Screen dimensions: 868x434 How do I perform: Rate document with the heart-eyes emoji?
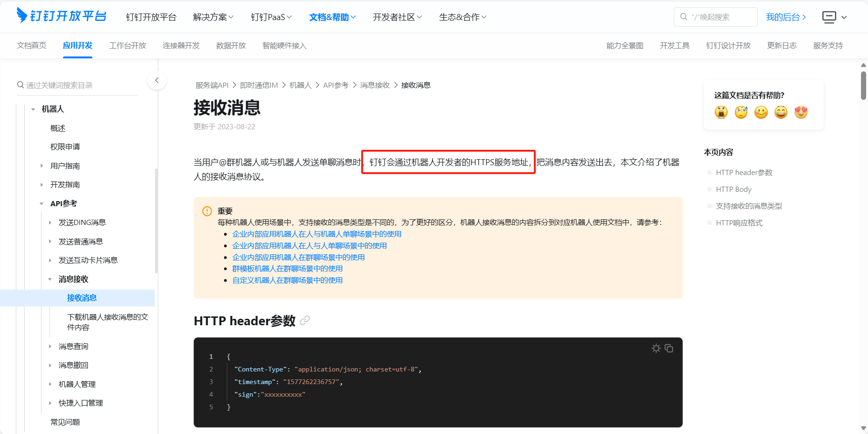coord(801,112)
